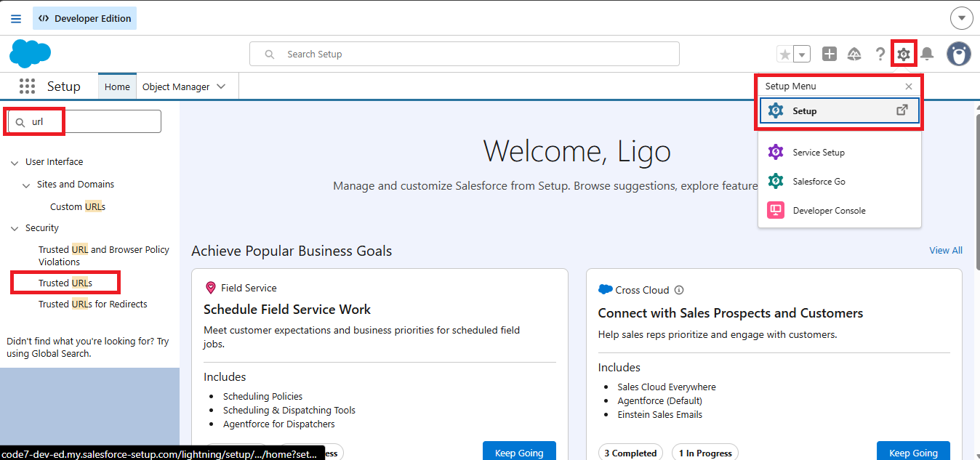Click the Cross Cloud info icon
This screenshot has height=460, width=980.
(679, 290)
